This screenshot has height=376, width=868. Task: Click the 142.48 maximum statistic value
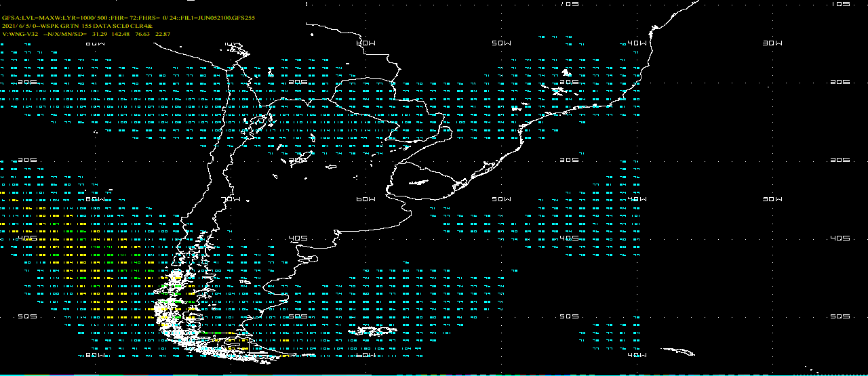120,33
